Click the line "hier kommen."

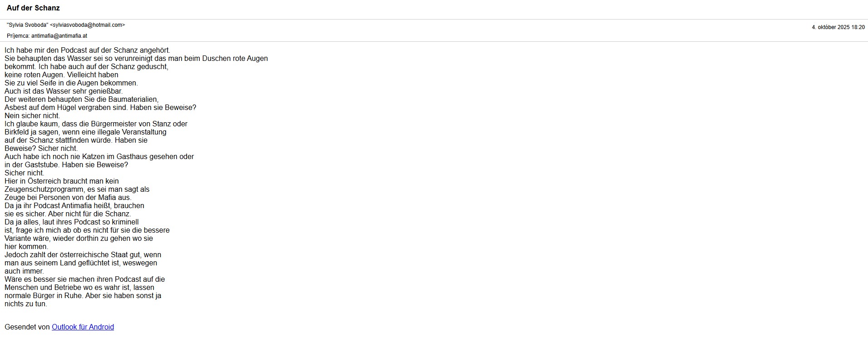pyautogui.click(x=26, y=247)
